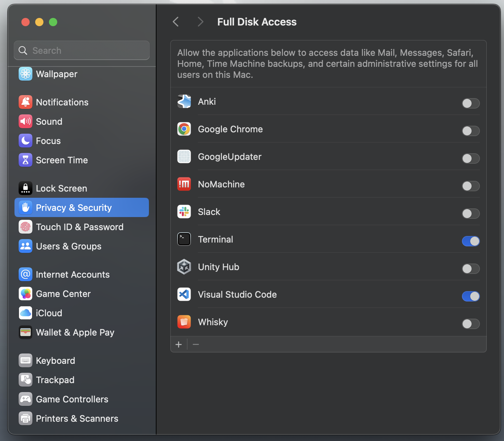Click the Anki app icon
504x441 pixels.
184,101
